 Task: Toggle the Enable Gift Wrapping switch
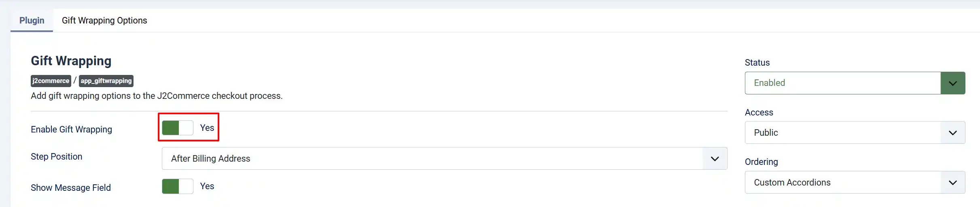click(178, 128)
